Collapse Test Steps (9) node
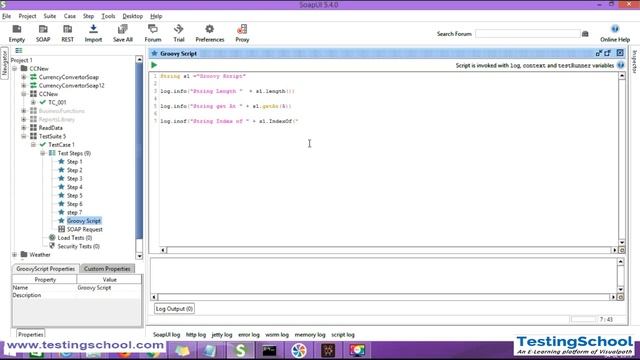Screen dimensions: 640x360 42,153
